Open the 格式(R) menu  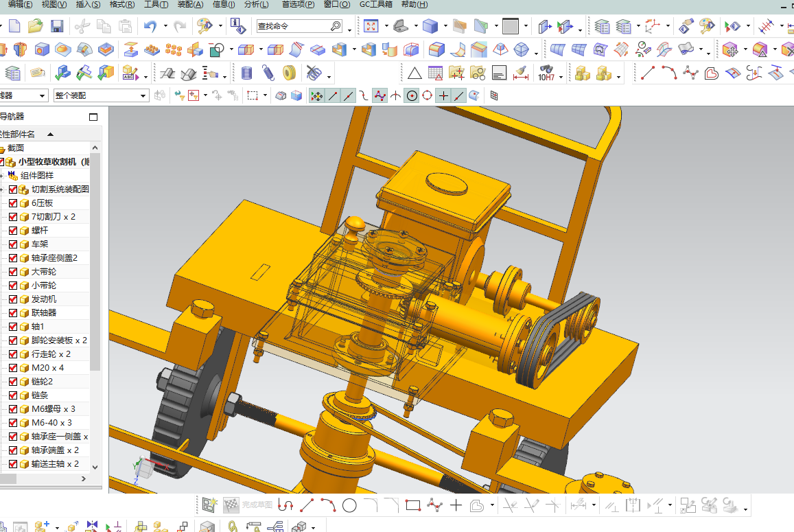coord(122,5)
